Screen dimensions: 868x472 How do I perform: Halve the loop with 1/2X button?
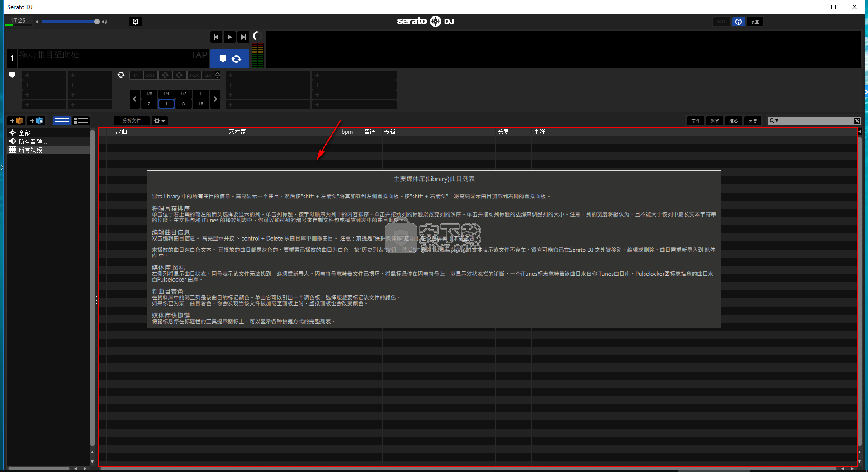pos(194,75)
